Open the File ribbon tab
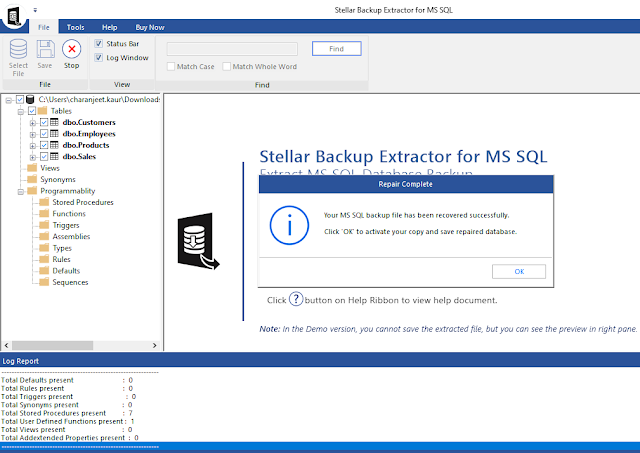This screenshot has width=640, height=453. pyautogui.click(x=44, y=27)
